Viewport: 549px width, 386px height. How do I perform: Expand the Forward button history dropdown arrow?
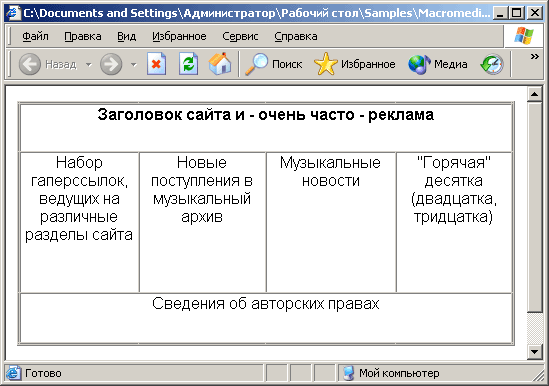(133, 65)
